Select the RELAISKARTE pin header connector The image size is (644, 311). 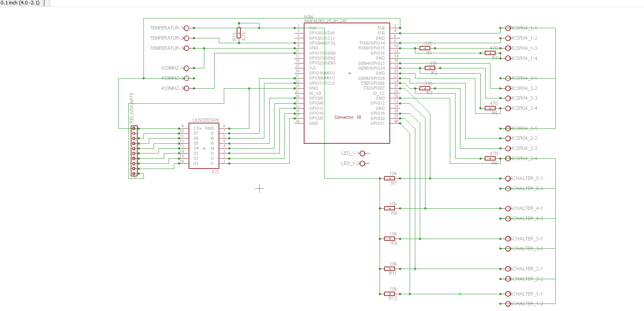134,151
